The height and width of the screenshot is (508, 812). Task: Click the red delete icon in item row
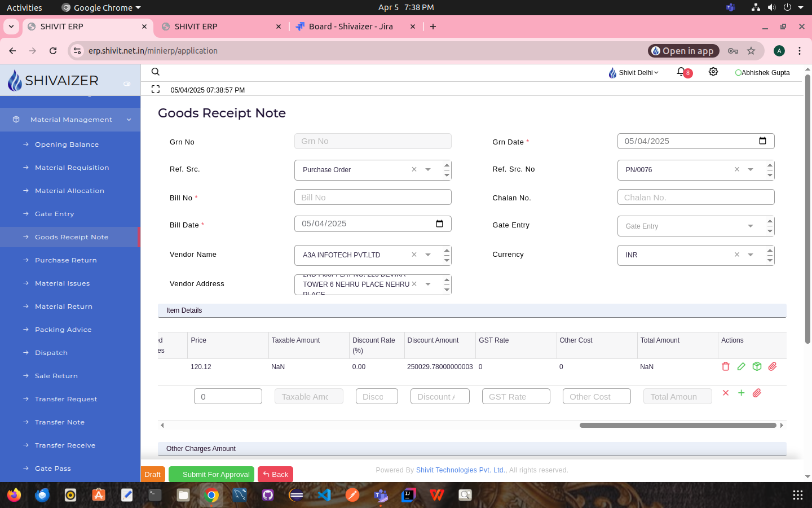725,366
